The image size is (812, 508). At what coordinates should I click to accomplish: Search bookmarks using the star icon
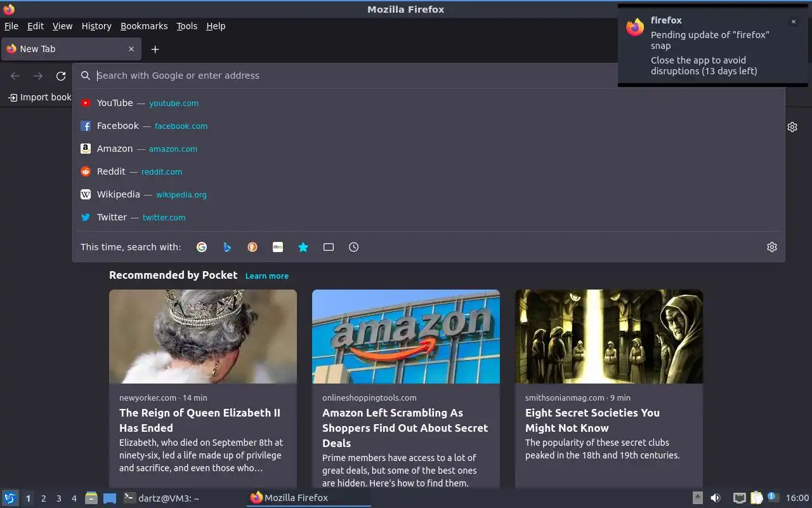coord(303,247)
